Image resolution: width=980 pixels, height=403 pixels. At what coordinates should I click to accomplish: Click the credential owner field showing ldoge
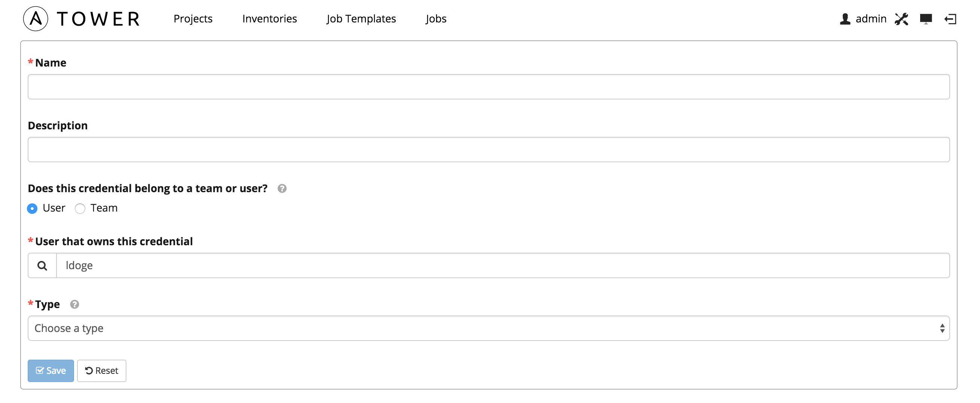pos(502,266)
